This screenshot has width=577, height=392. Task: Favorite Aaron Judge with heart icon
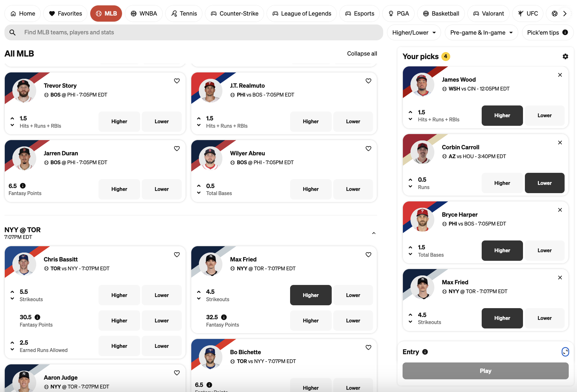click(x=177, y=373)
